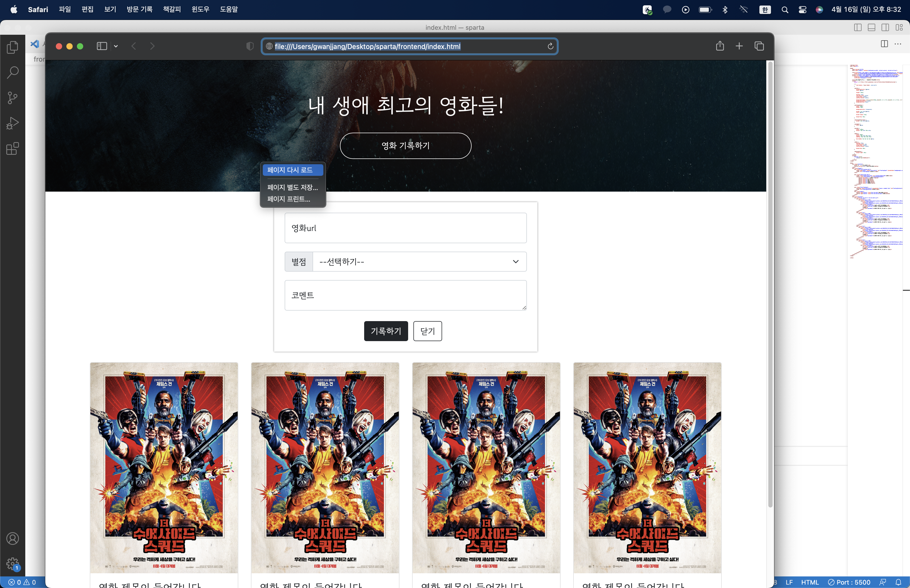This screenshot has width=910, height=588.
Task: Toggle VS Code primary sidebar layout icon
Action: [x=858, y=27]
